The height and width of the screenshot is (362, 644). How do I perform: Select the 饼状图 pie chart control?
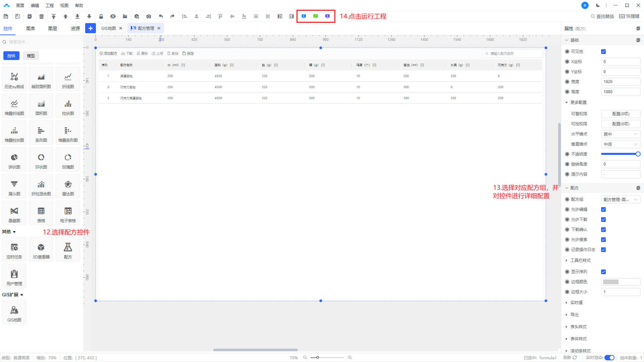tap(14, 160)
